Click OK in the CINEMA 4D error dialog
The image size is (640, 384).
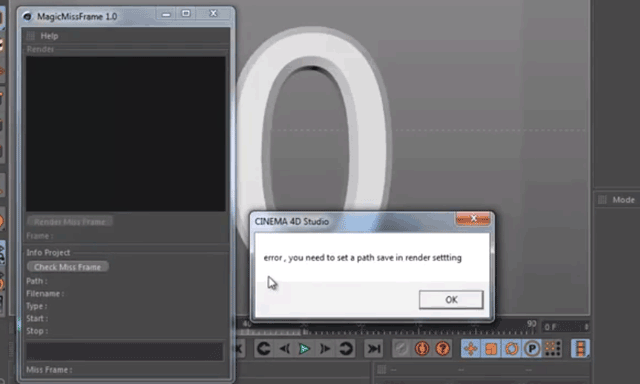451,300
